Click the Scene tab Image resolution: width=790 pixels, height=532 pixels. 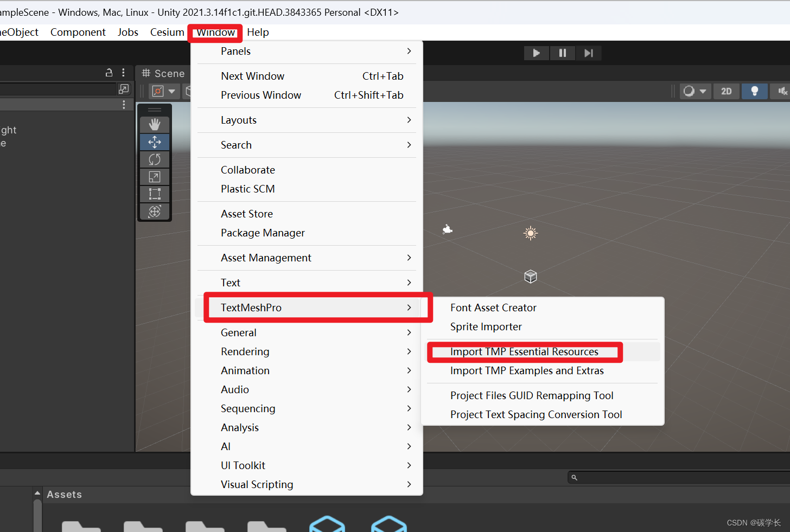(x=163, y=73)
